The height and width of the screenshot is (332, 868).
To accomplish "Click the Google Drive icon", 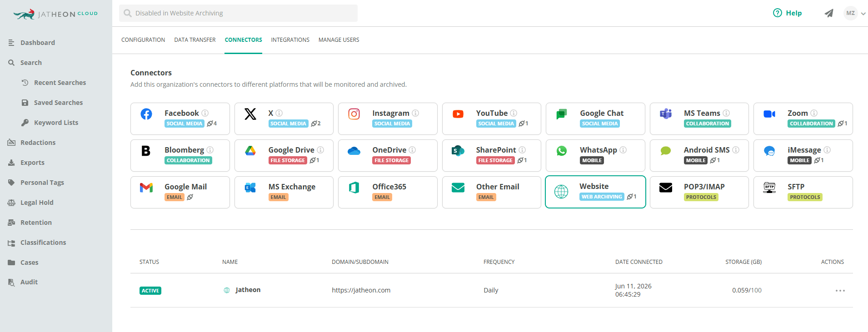I will click(x=250, y=151).
